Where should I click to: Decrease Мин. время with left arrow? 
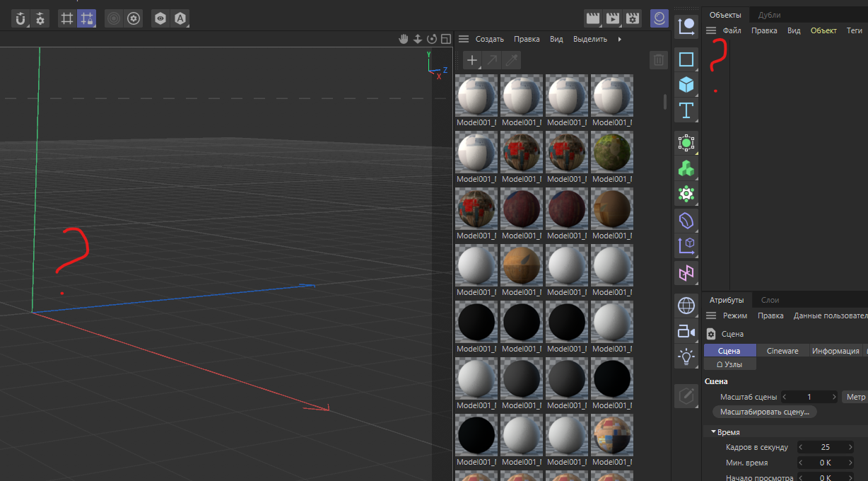coord(802,463)
